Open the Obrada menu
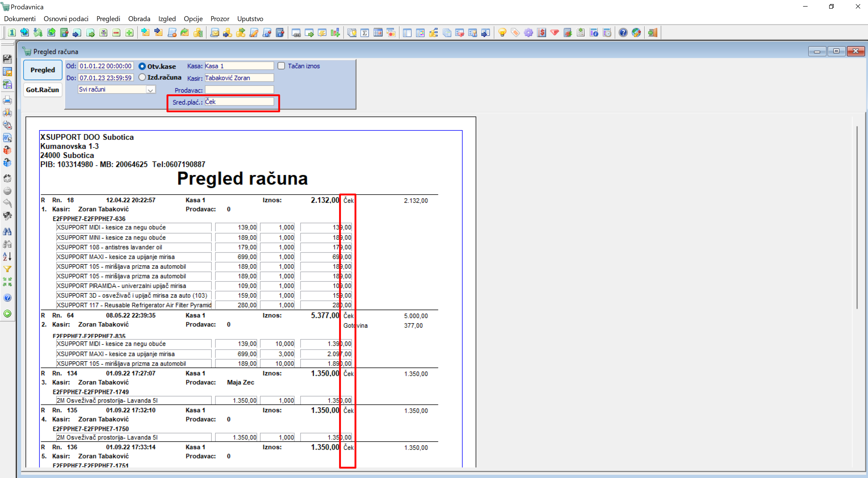 pyautogui.click(x=139, y=19)
